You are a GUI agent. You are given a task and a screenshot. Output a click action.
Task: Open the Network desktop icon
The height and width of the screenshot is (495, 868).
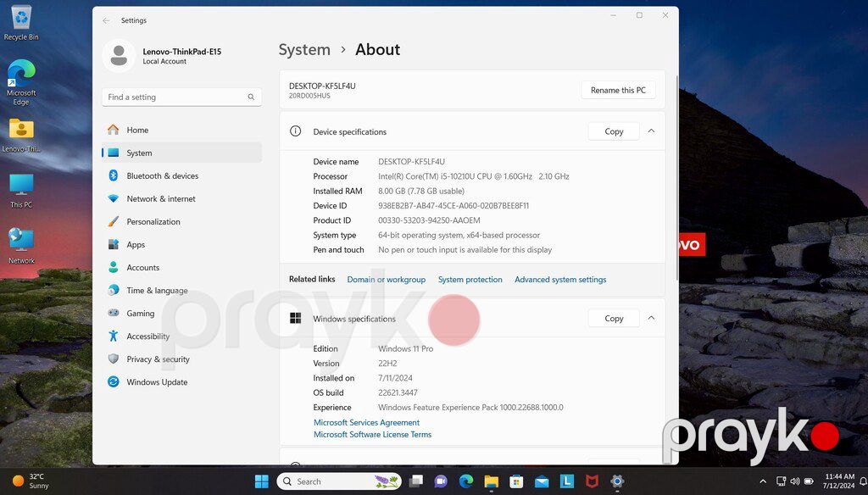point(21,246)
